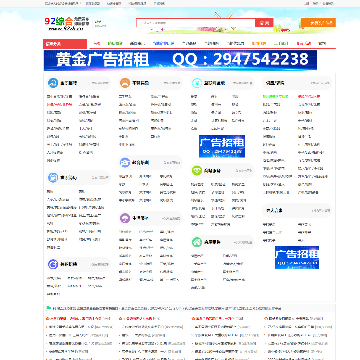
Task: Open the green smiley category icon
Action: click(x=197, y=171)
